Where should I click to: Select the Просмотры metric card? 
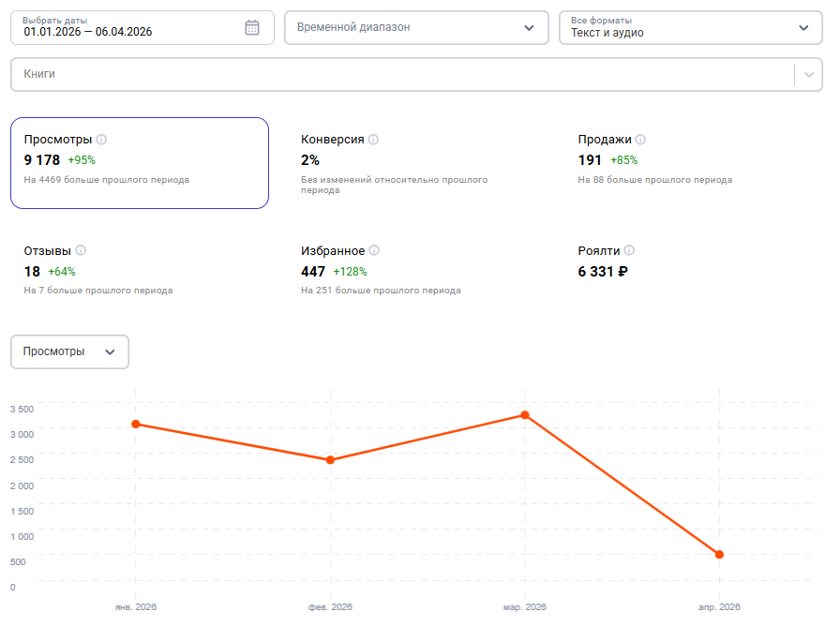coord(140,163)
